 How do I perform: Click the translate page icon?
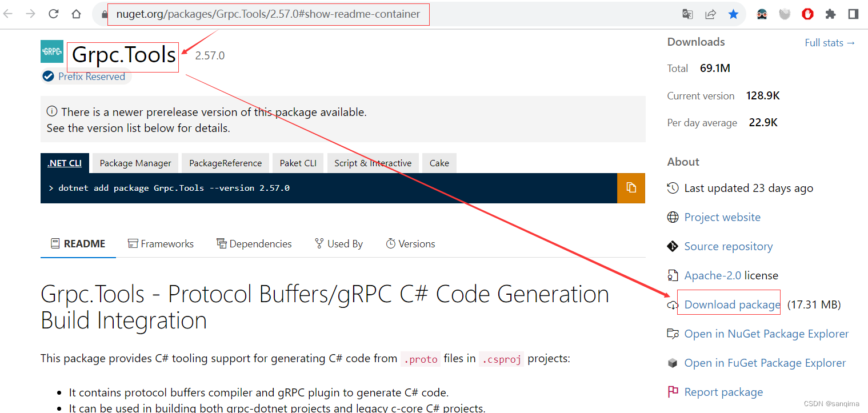coord(688,14)
